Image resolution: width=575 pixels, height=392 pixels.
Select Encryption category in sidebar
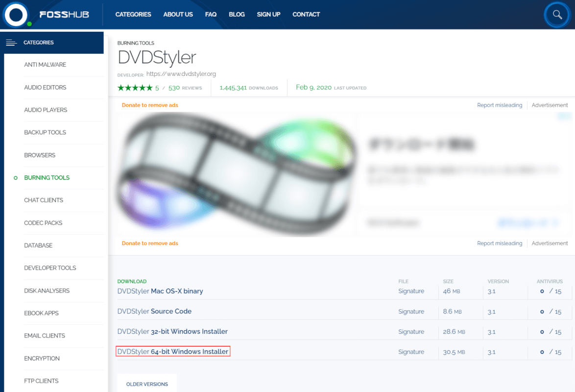tap(42, 358)
